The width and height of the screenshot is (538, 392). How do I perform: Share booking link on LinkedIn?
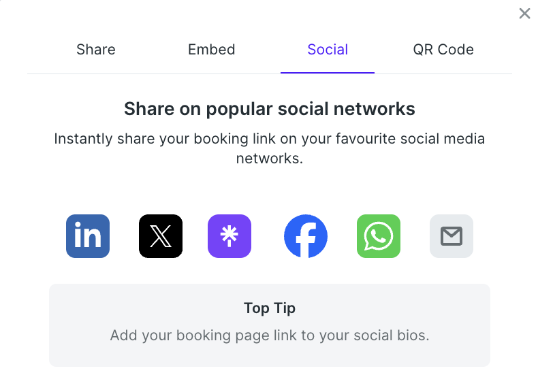(88, 236)
